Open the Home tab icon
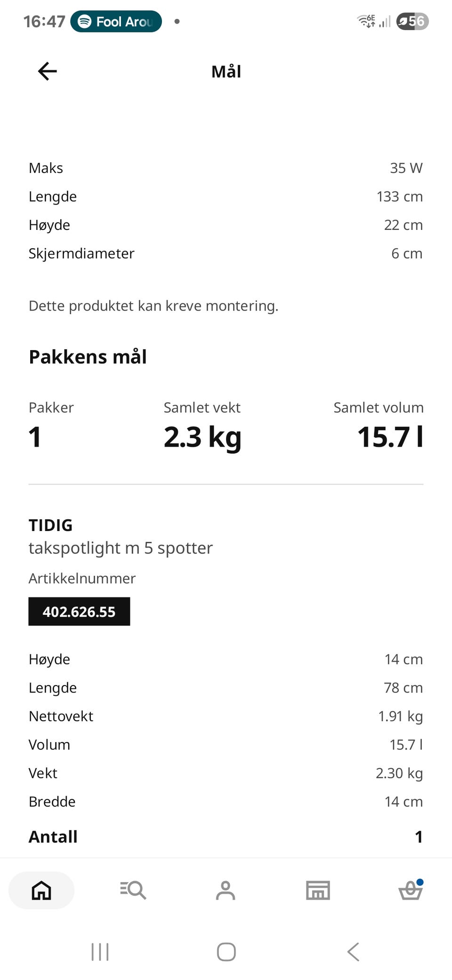 tap(41, 890)
